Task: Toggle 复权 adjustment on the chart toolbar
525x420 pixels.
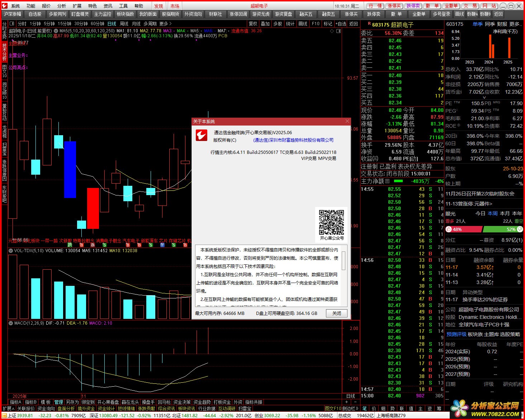Action: pyautogui.click(x=253, y=24)
